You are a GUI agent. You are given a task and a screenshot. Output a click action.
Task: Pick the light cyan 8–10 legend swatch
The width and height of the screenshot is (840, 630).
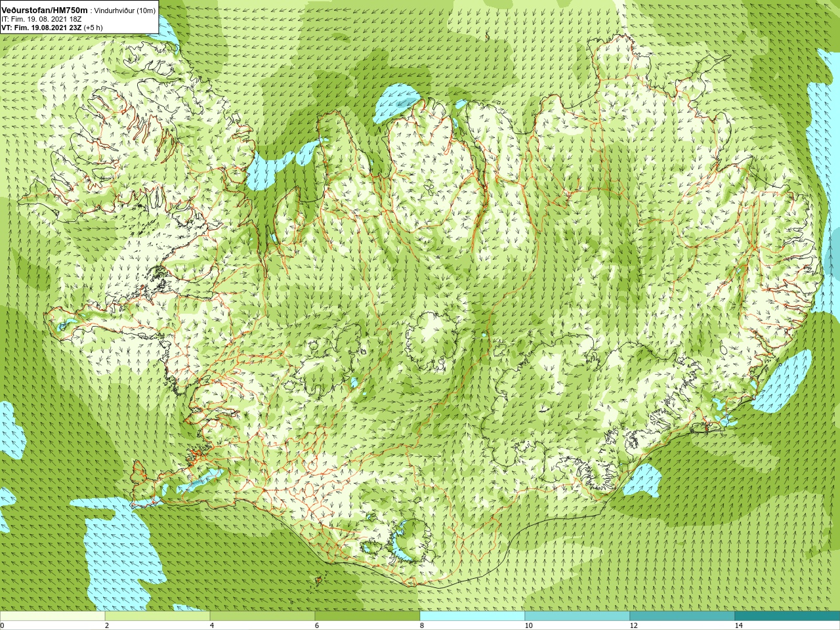click(472, 616)
